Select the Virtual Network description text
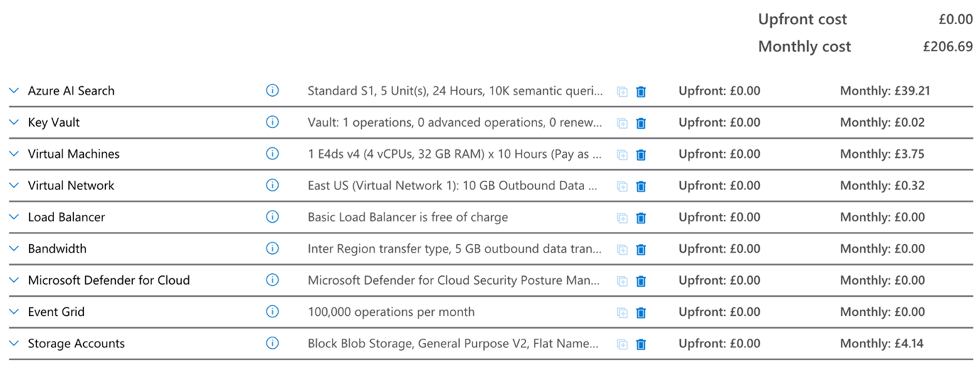This screenshot has width=980, height=370. coord(456,186)
